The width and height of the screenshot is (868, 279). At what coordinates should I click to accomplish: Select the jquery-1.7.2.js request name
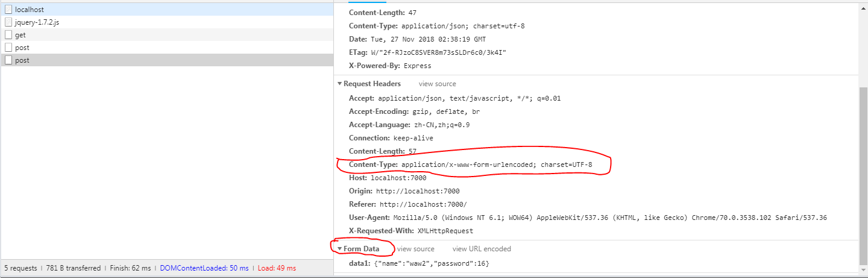[37, 22]
